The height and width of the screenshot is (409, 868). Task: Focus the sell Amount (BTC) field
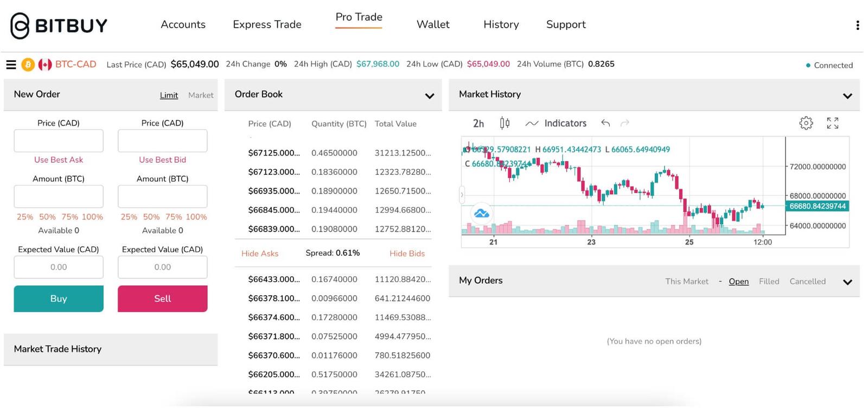pyautogui.click(x=162, y=196)
